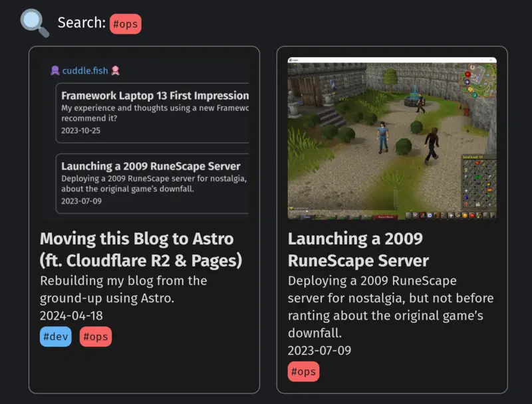This screenshot has height=404, width=532.
Task: Remove the #ops search filter tag
Action: click(125, 24)
